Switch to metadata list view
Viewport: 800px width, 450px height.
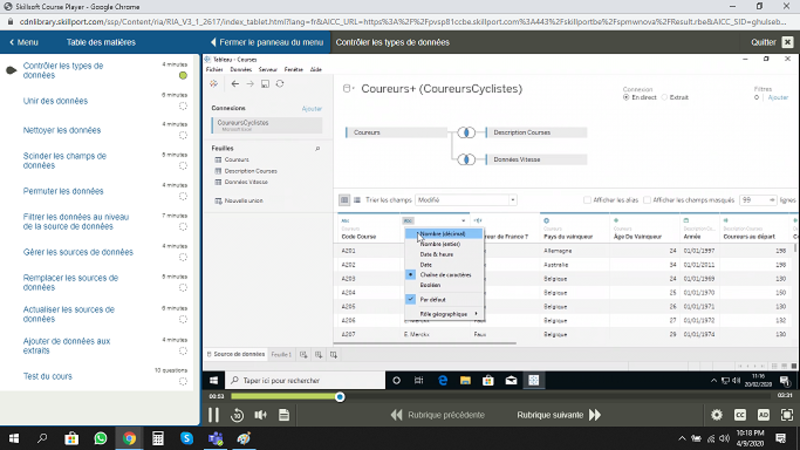coord(357,200)
